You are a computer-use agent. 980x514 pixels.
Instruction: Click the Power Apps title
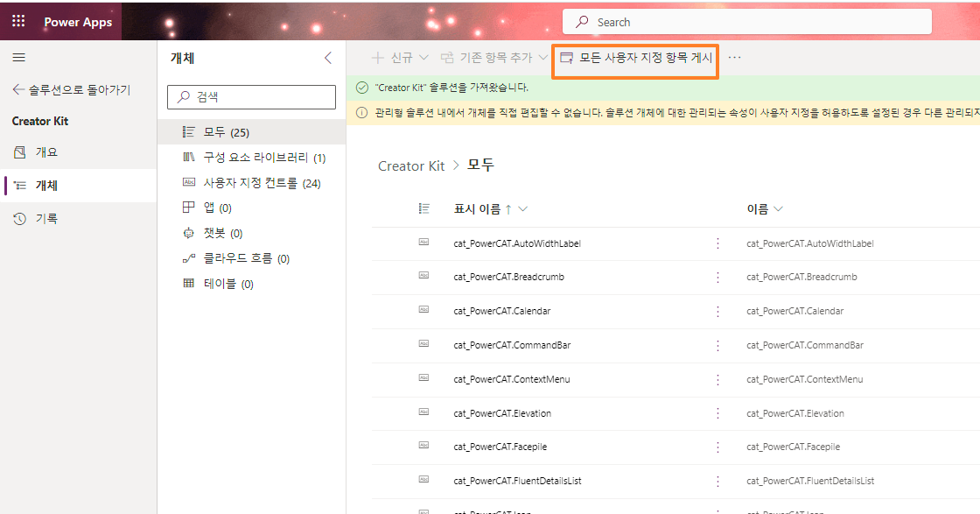tap(78, 22)
